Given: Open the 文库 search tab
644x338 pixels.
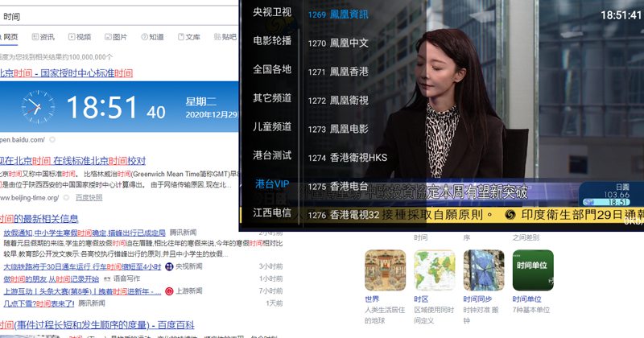Looking at the screenshot, I should (x=188, y=37).
